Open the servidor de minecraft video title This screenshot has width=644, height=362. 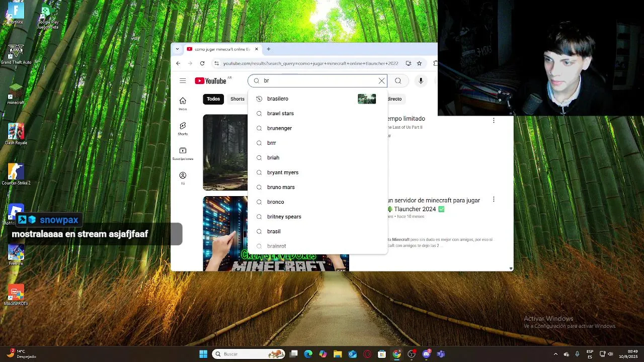pyautogui.click(x=434, y=205)
